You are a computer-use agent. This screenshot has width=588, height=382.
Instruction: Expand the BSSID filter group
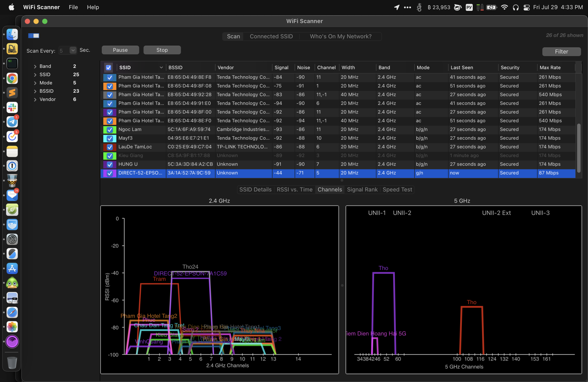[35, 91]
